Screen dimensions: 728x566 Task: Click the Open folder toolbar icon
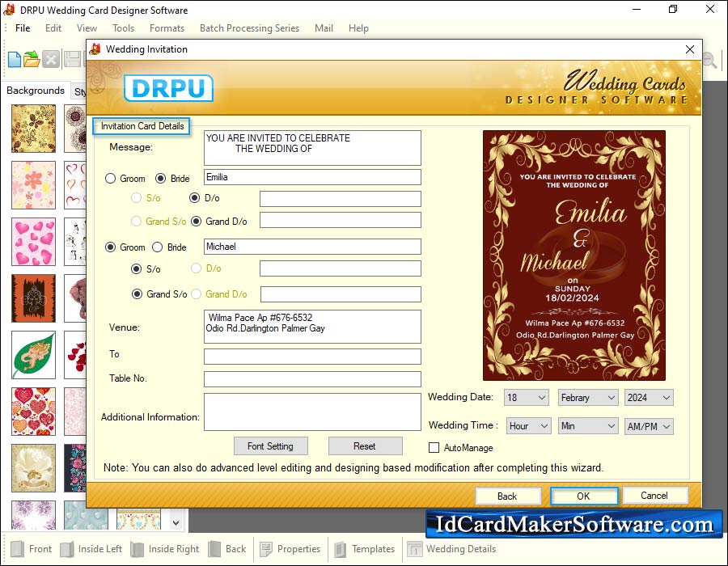[x=32, y=59]
